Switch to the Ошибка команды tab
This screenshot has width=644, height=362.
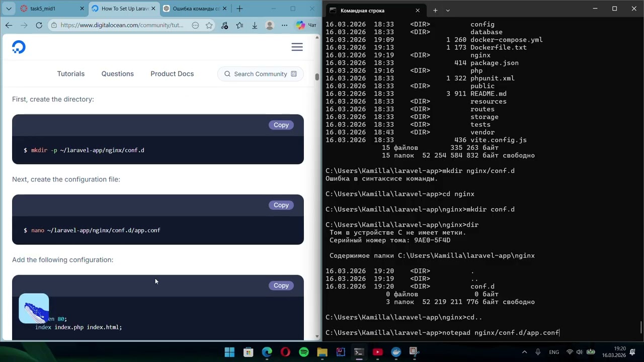tap(195, 9)
